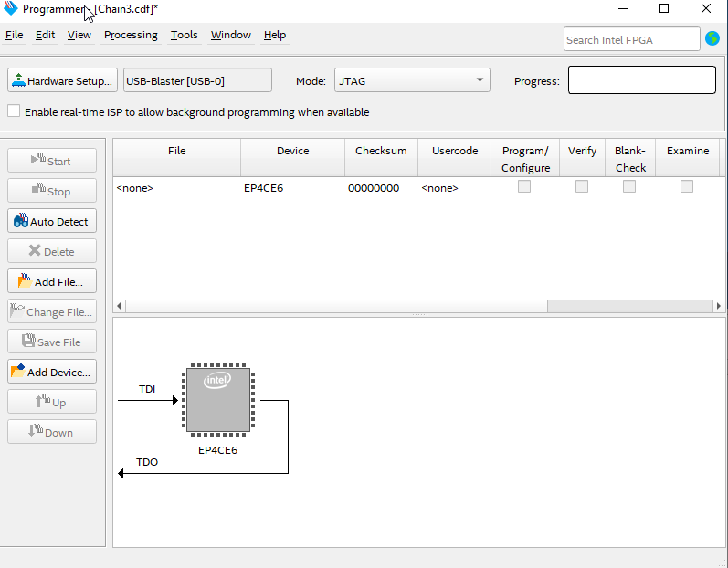Image resolution: width=728 pixels, height=568 pixels.
Task: Open the Add File dialog
Action: (x=52, y=281)
